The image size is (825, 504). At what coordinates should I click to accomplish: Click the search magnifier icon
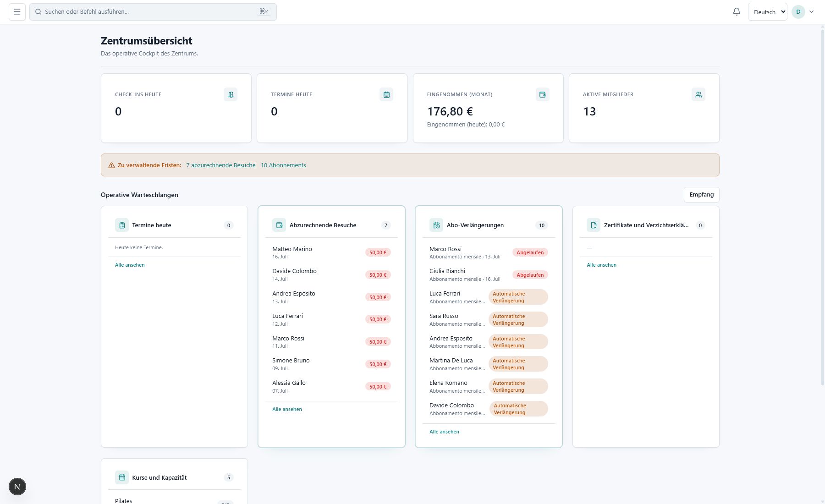click(38, 12)
